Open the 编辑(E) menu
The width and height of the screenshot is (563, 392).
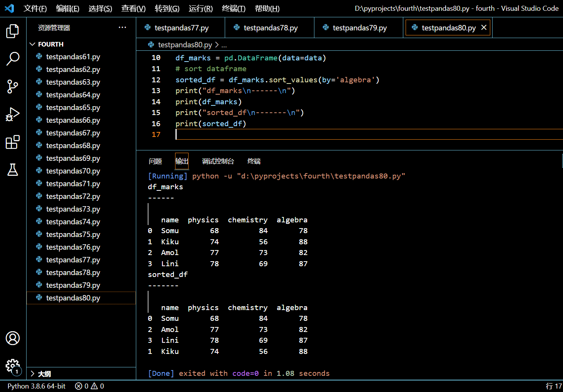tap(68, 8)
